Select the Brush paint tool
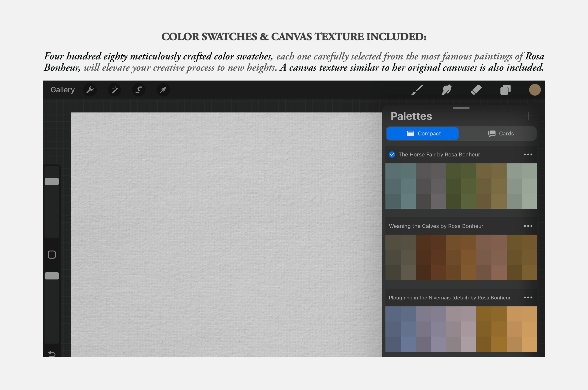 417,90
